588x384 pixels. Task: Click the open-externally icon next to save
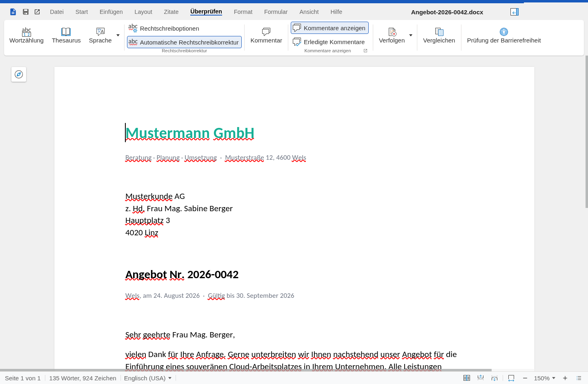point(37,12)
